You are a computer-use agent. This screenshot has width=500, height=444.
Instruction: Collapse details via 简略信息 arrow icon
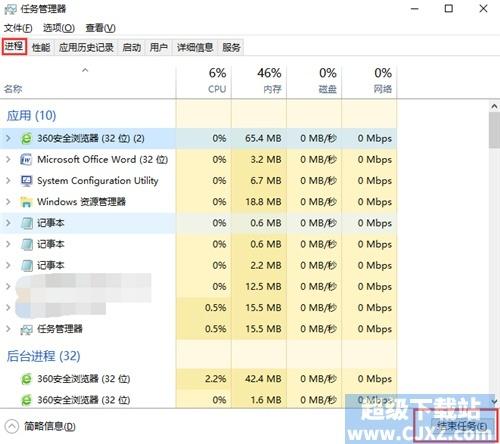12,426
